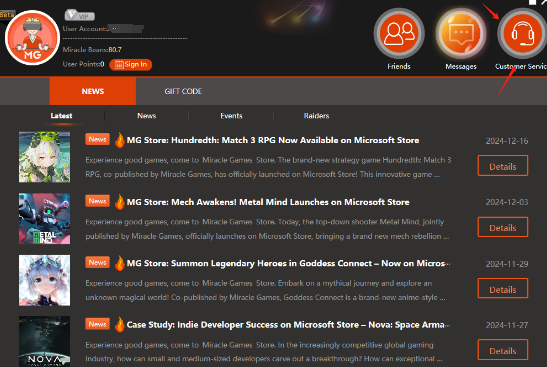Switch to the NEWS tab
The image size is (547, 367).
pos(93,91)
